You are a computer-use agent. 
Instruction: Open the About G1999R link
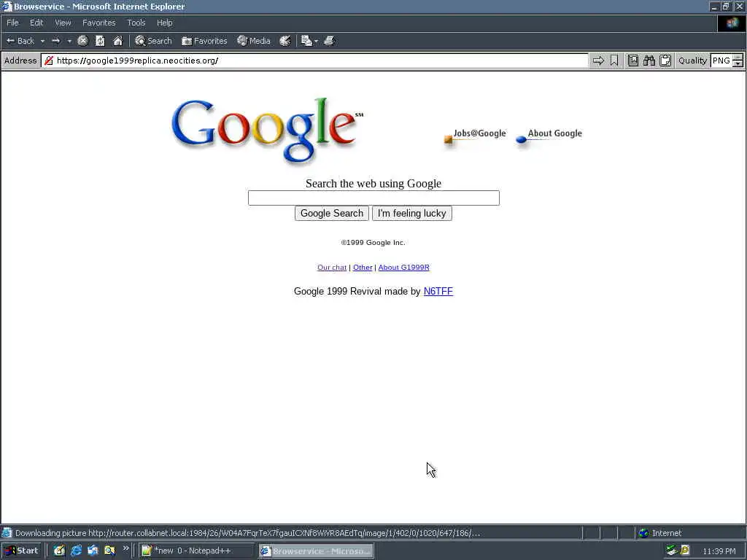pos(403,267)
